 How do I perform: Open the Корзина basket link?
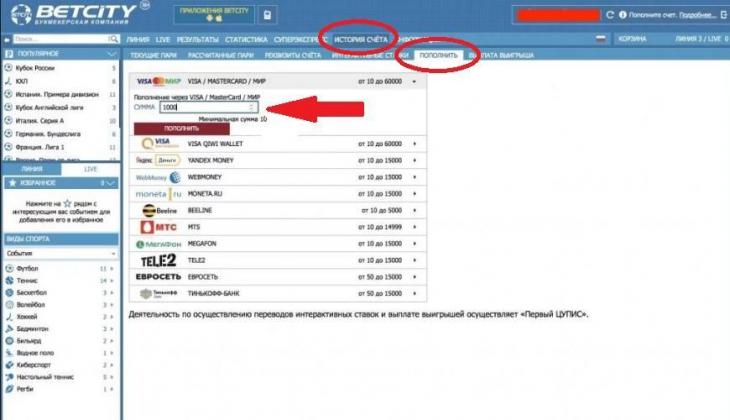(631, 38)
